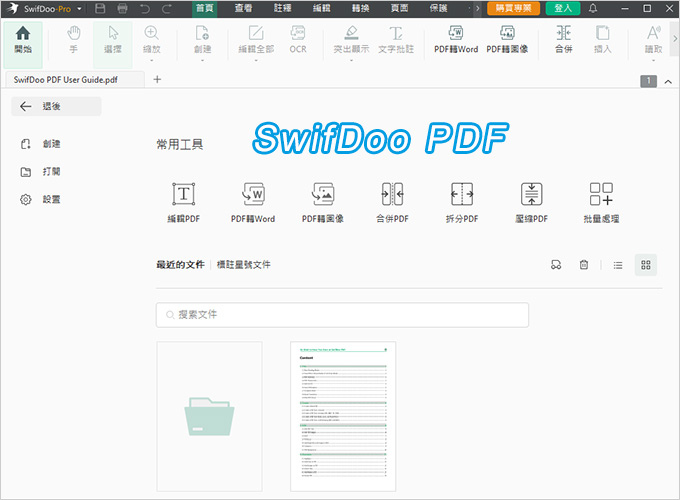Image resolution: width=680 pixels, height=500 pixels.
Task: Open notifications bell icon
Action: click(593, 8)
